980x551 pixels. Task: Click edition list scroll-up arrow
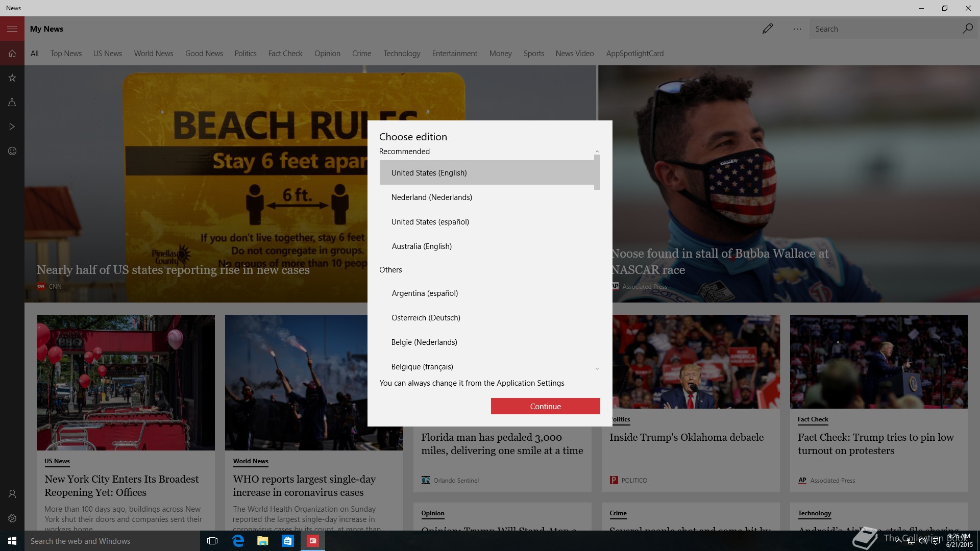[597, 152]
